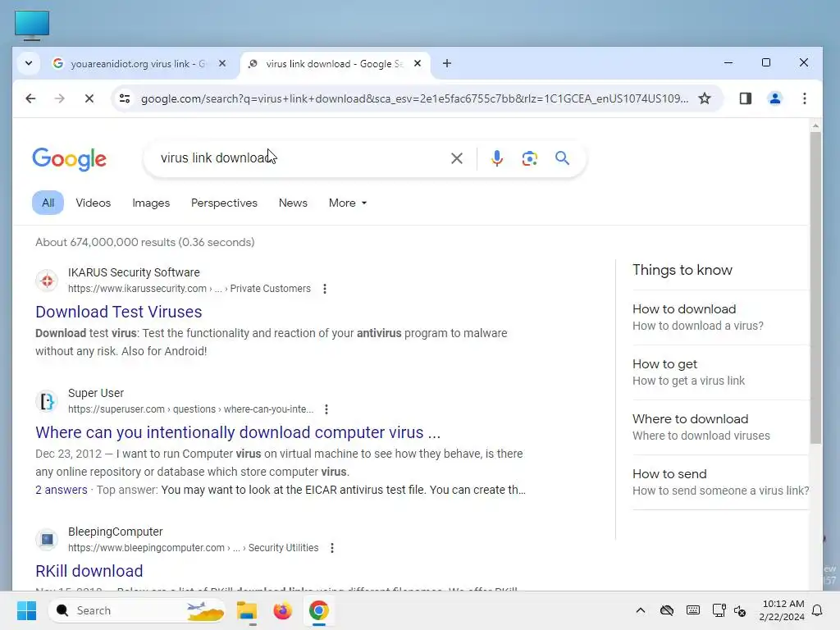The width and height of the screenshot is (840, 630).
Task: Click the BleepingComputer favicon
Action: [47, 540]
